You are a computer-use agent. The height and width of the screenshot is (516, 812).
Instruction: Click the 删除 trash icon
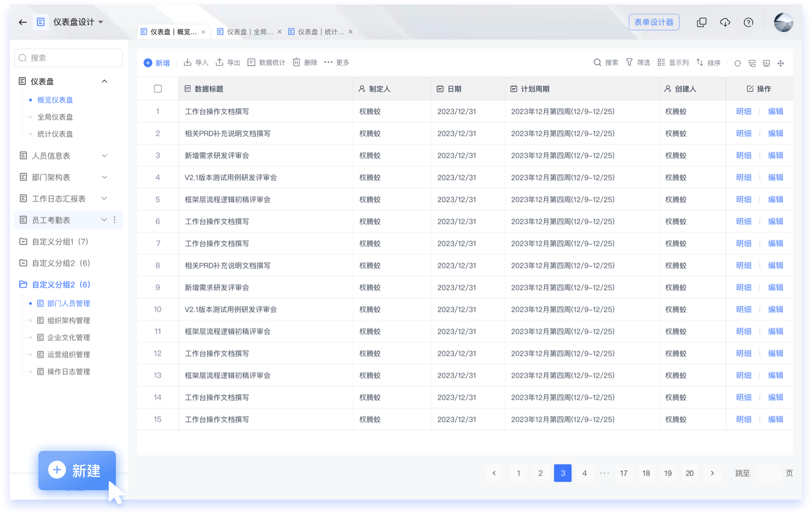click(296, 62)
